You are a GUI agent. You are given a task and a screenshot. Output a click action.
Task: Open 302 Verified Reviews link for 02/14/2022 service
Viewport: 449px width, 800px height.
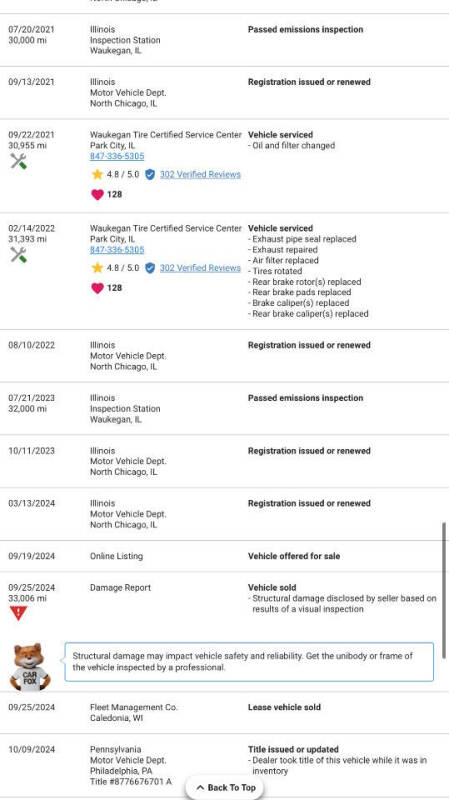[200, 268]
